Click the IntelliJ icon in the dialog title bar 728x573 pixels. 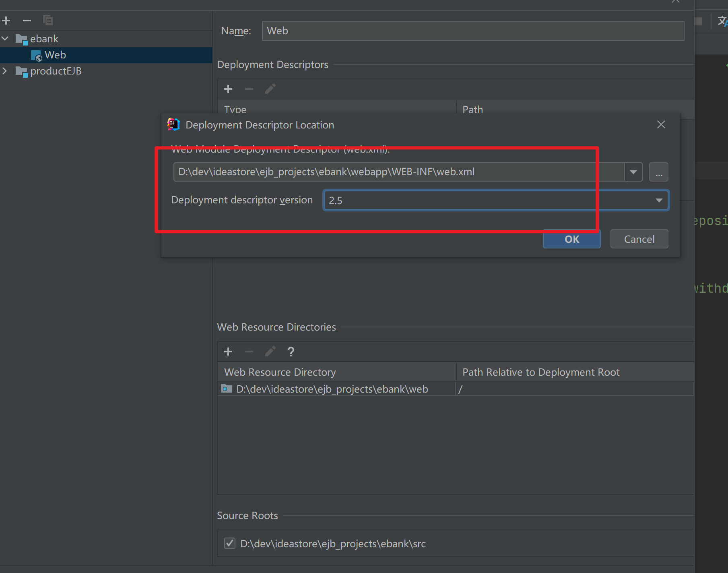coord(173,124)
